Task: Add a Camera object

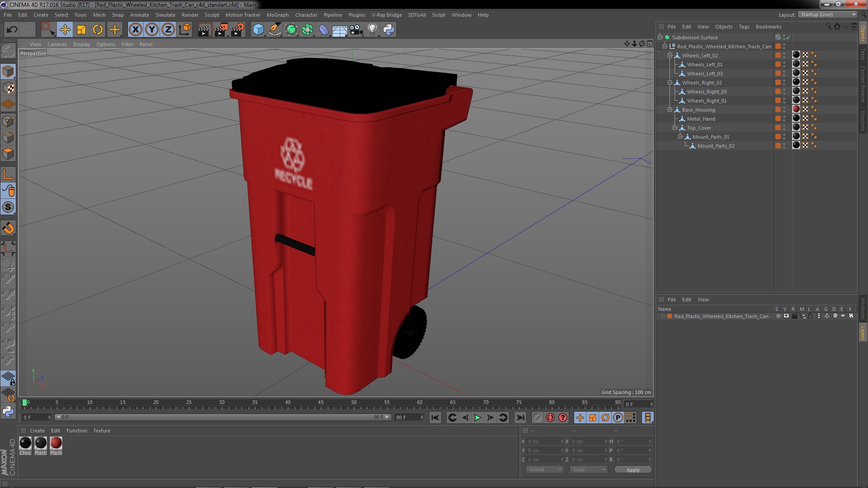Action: click(x=356, y=30)
